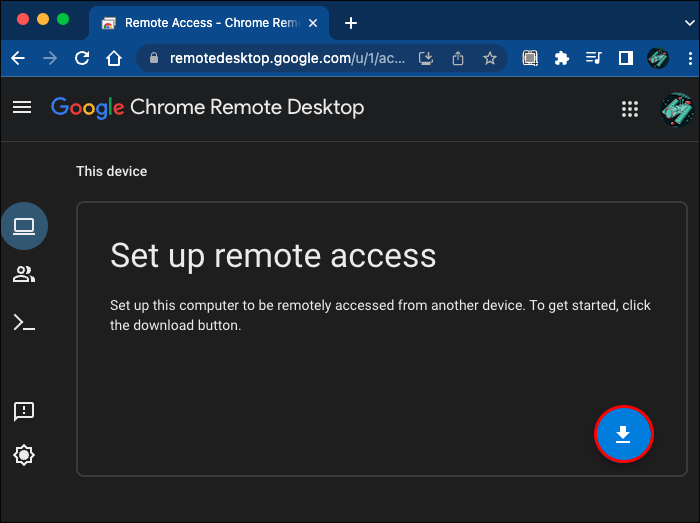Open a new browser tab
700x523 pixels.
351,22
